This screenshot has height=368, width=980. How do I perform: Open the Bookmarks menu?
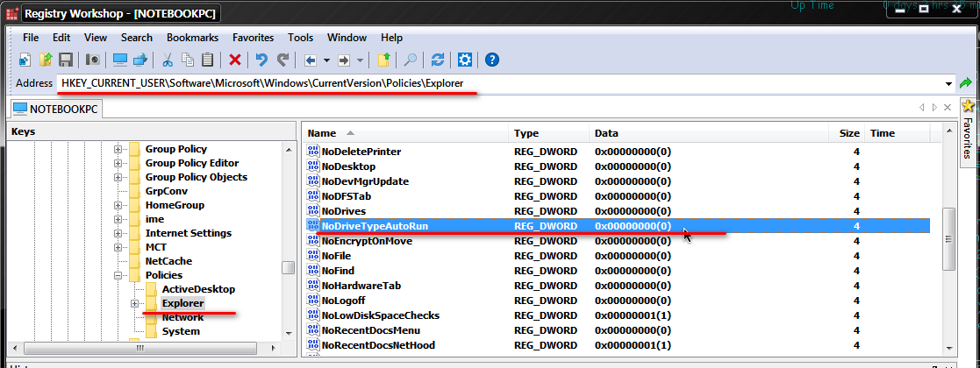pyautogui.click(x=191, y=38)
